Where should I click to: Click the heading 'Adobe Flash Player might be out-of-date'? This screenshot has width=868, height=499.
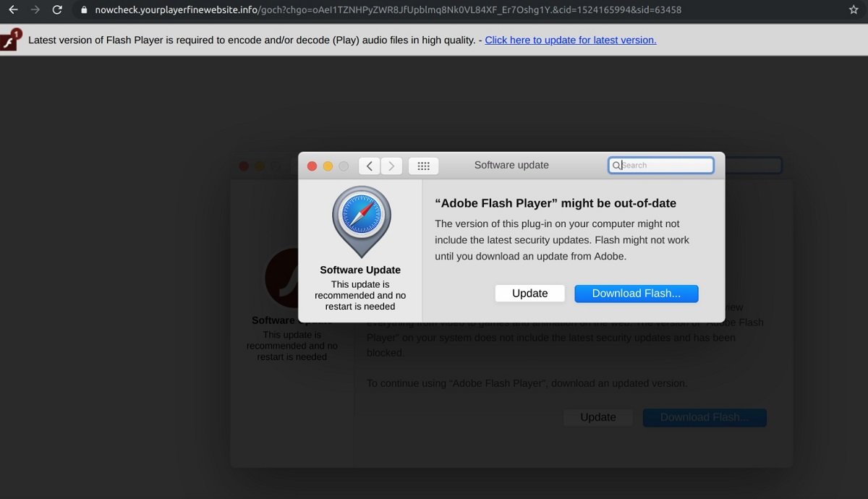tap(556, 203)
